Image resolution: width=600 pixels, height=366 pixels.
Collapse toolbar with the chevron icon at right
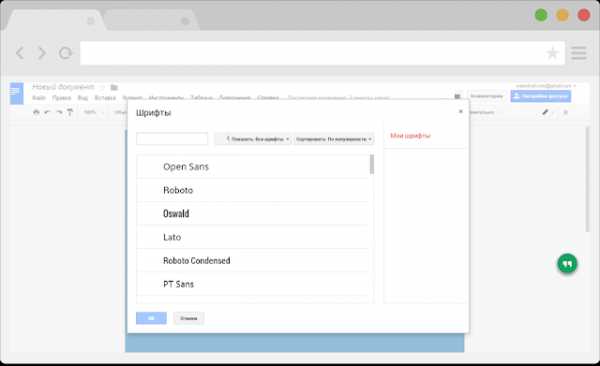click(566, 112)
